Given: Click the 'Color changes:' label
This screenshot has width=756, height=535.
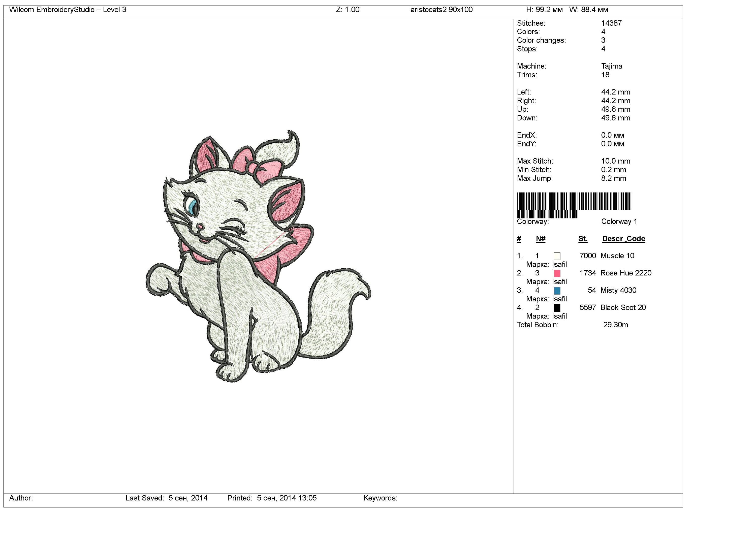Looking at the screenshot, I should pos(541,41).
